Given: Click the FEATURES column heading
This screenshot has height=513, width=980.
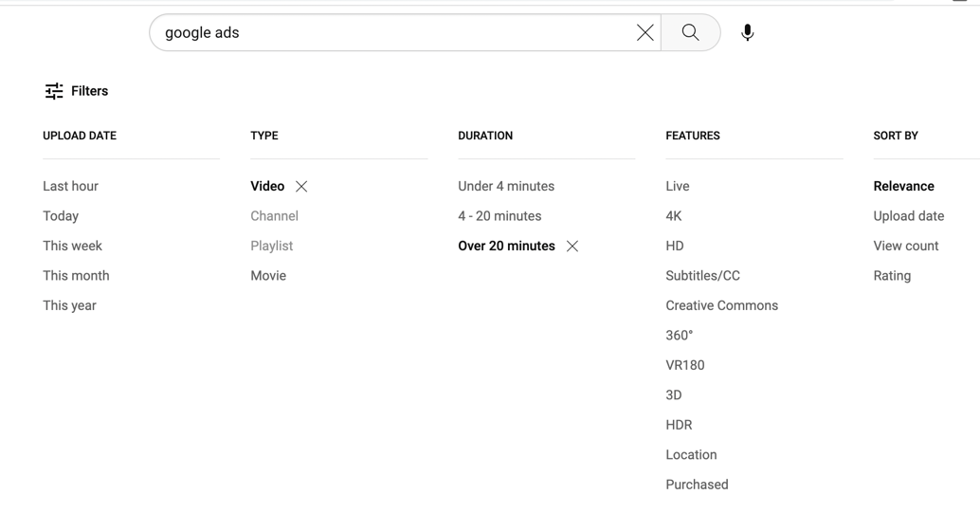Looking at the screenshot, I should [693, 136].
